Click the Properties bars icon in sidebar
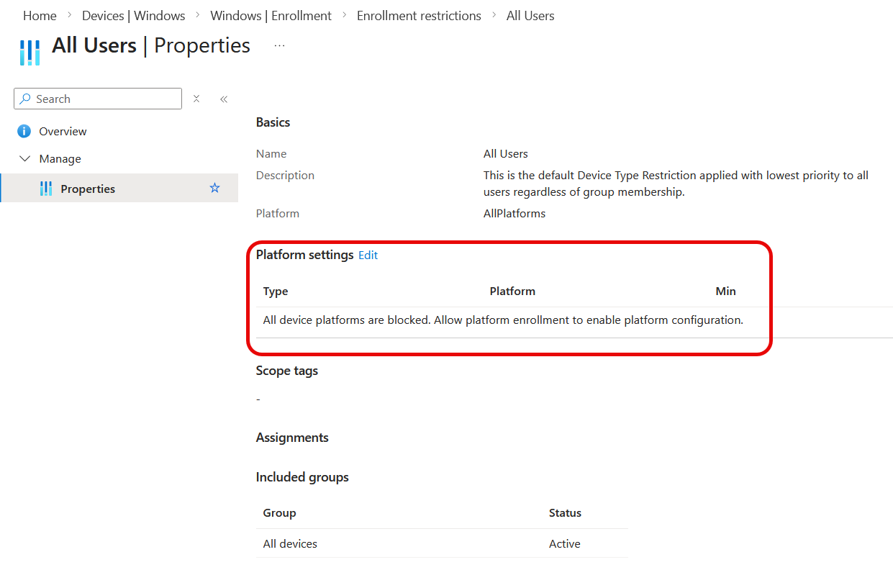893x588 pixels. (46, 189)
